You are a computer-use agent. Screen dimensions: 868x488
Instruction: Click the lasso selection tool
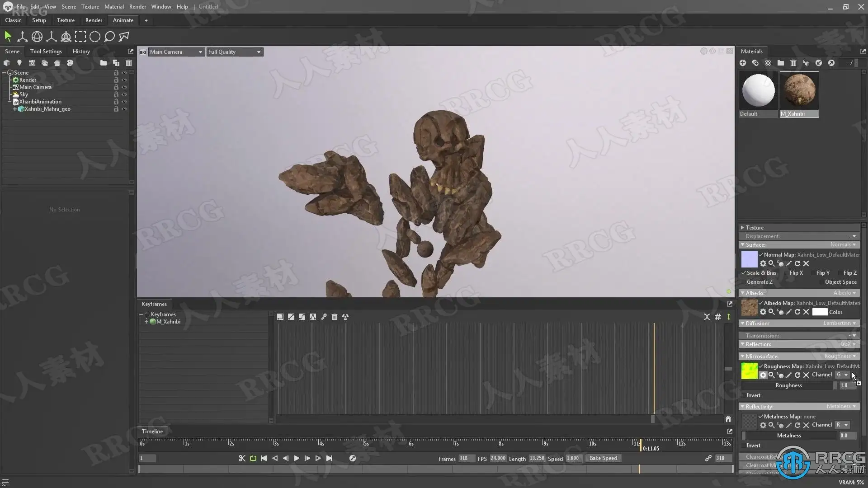pos(109,37)
